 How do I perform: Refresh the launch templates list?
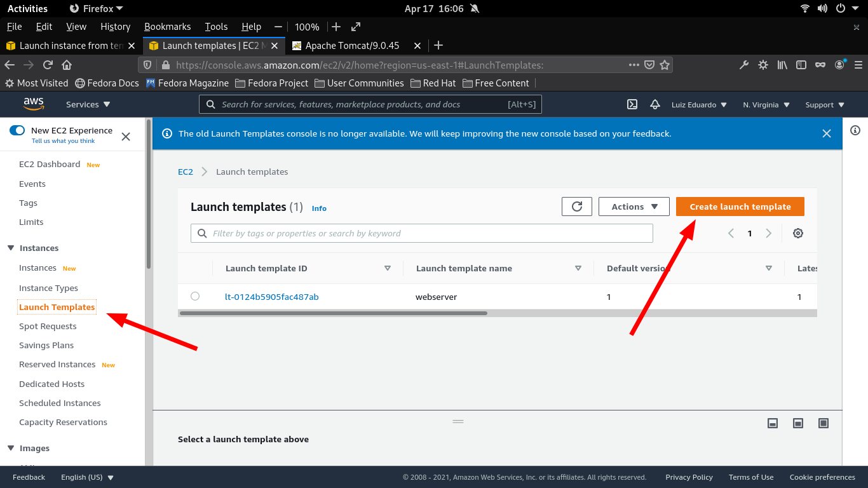(577, 207)
